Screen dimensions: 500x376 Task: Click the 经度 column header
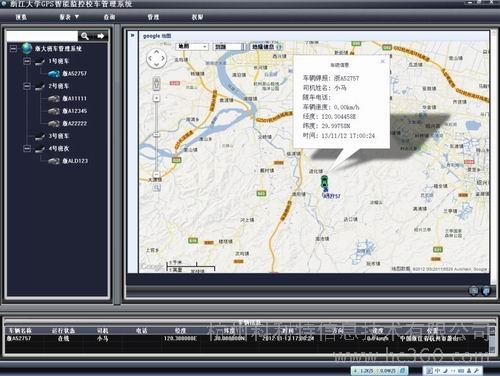click(180, 331)
